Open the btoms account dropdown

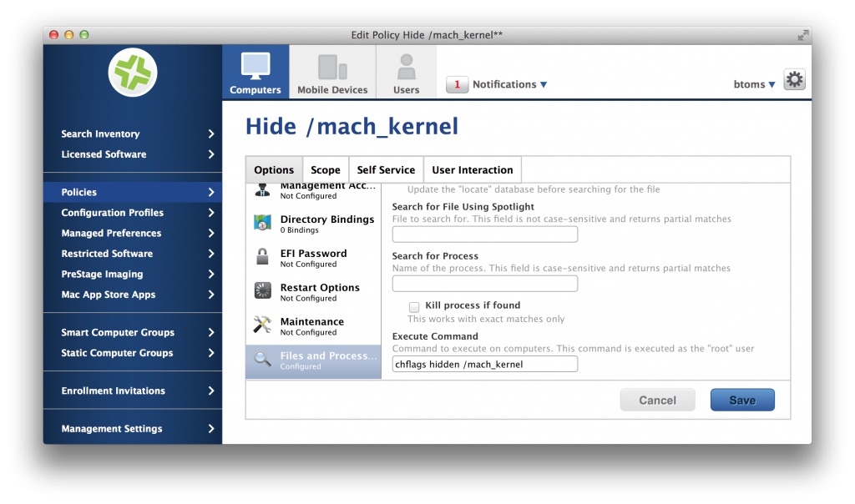point(753,84)
